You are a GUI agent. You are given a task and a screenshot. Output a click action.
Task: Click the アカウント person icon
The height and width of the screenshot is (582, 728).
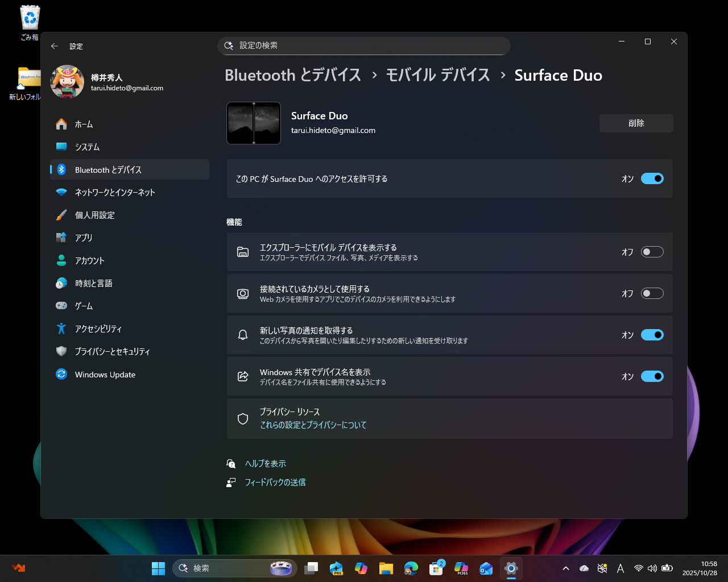click(x=61, y=260)
